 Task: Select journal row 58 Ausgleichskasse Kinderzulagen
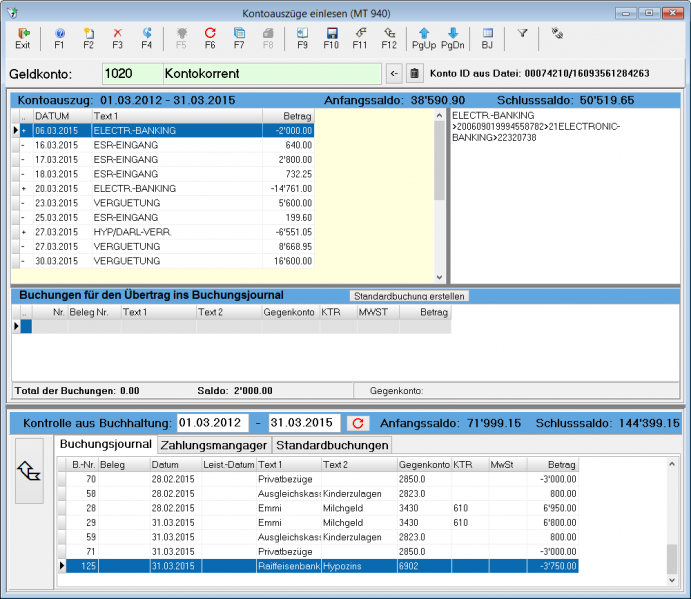point(318,494)
